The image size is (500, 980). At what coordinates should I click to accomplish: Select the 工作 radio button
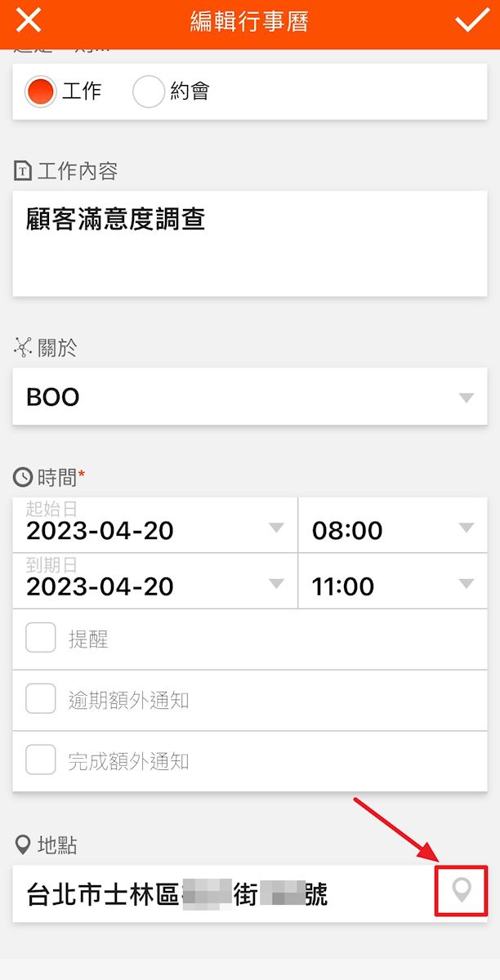[40, 91]
